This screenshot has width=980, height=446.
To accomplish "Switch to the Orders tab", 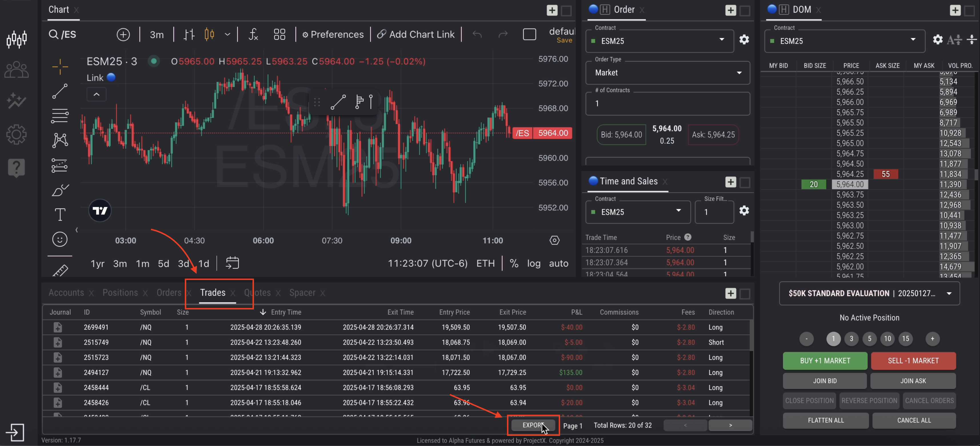I will [x=169, y=293].
